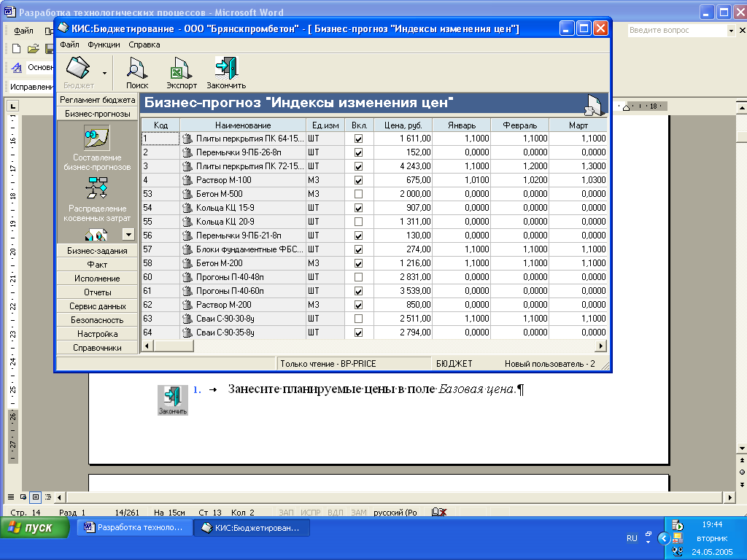
Task: Click the пуск Start button
Action: [34, 528]
